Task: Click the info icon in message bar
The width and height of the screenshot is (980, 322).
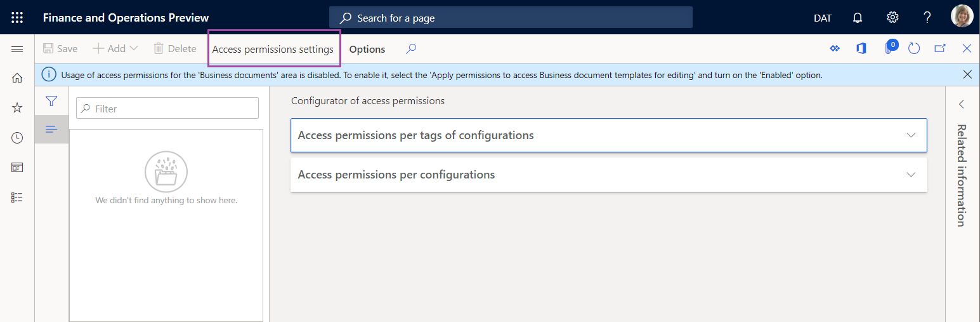Action: coord(49,74)
